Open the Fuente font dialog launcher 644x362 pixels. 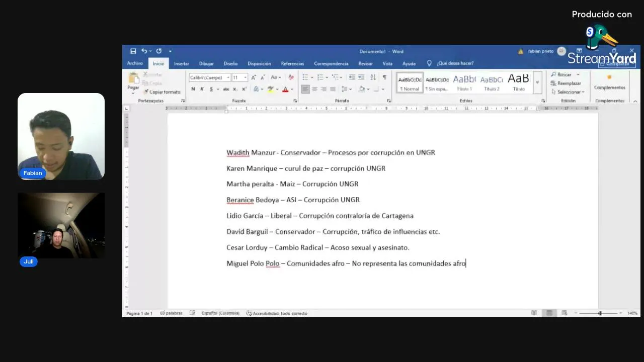click(295, 101)
